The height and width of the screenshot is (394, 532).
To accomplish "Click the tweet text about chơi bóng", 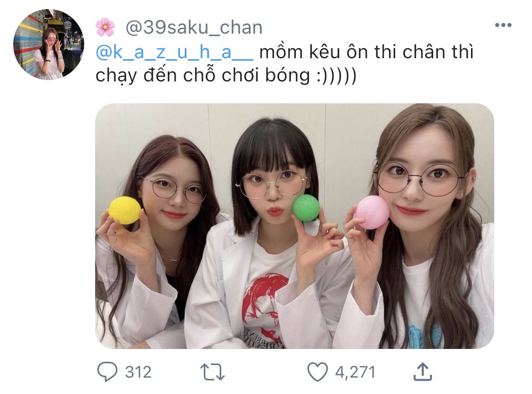I will tap(284, 64).
